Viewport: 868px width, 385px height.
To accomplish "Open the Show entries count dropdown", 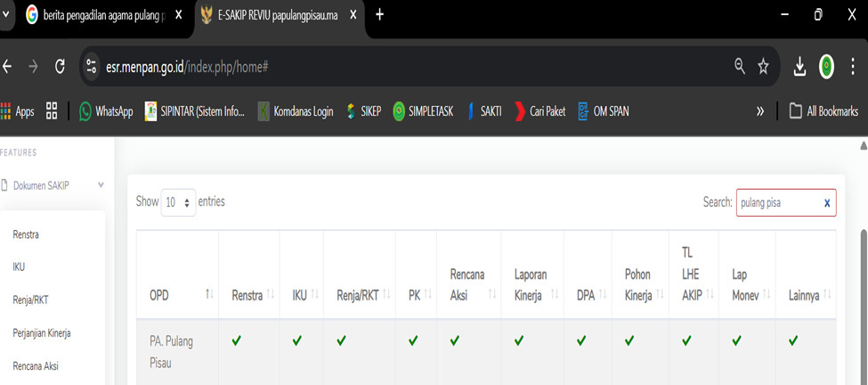I will [178, 202].
